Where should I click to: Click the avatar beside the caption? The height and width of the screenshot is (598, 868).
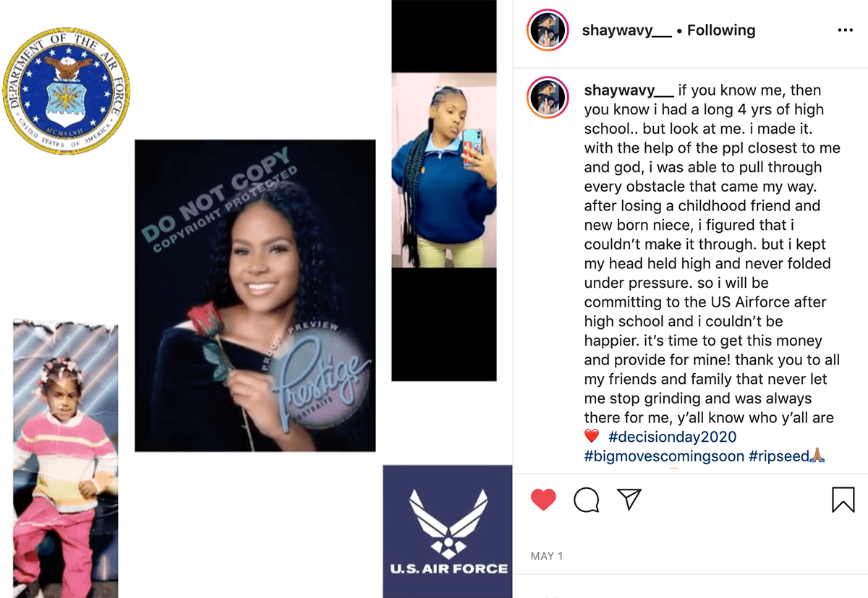548,98
